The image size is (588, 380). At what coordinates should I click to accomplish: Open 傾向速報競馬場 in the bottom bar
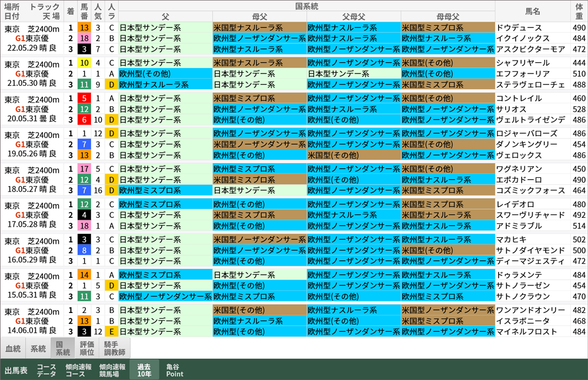(112, 370)
